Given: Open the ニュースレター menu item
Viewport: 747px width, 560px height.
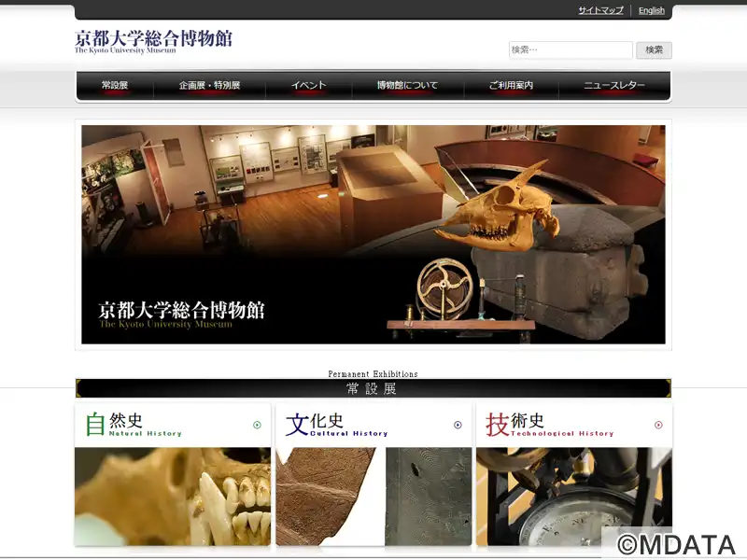Looking at the screenshot, I should [614, 85].
